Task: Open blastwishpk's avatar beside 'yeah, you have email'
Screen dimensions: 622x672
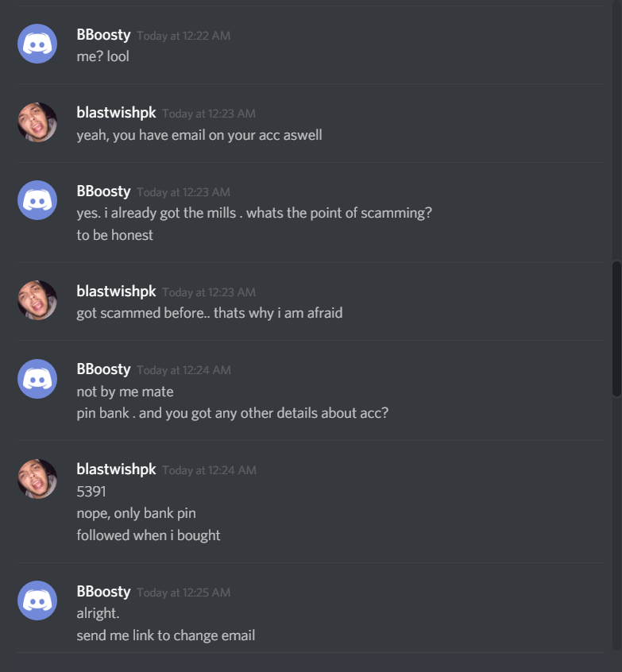Action: tap(37, 122)
